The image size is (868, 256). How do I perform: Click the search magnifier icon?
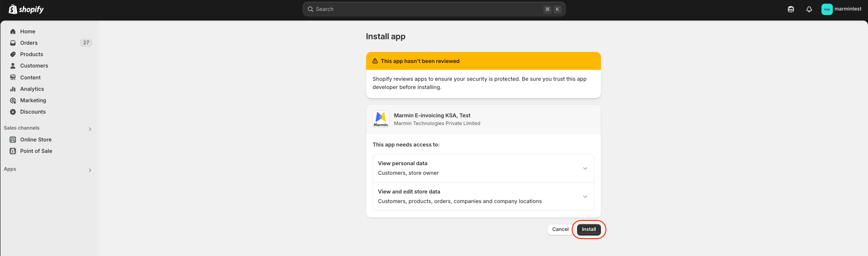[310, 9]
